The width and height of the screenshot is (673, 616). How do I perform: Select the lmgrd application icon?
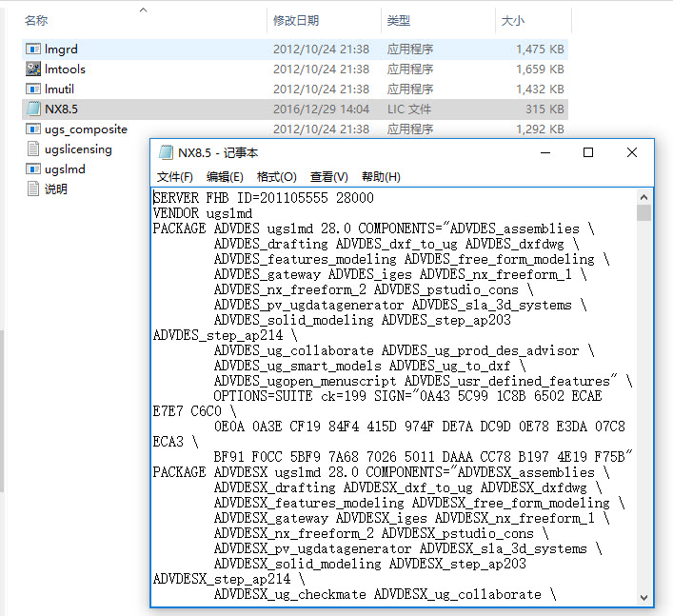pyautogui.click(x=33, y=49)
